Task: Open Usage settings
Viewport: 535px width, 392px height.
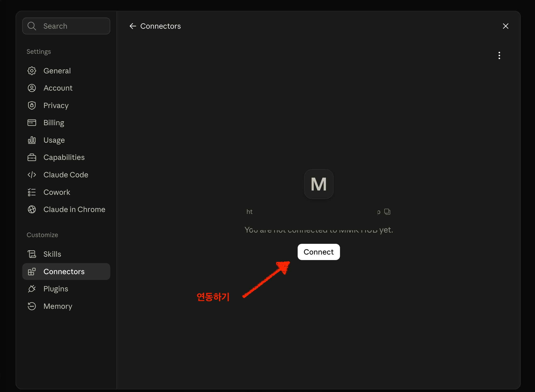Action: click(66, 140)
